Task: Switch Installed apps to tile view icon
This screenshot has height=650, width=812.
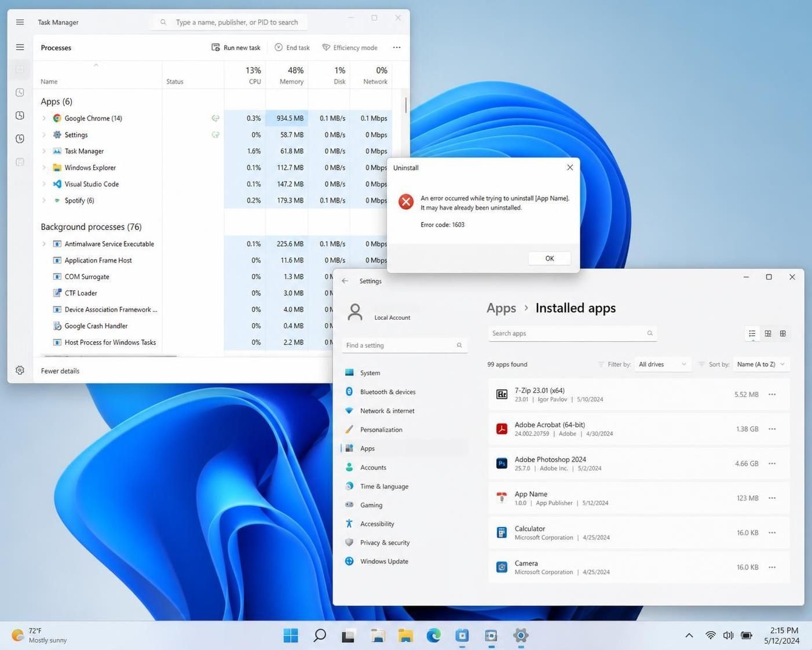Action: pos(783,334)
